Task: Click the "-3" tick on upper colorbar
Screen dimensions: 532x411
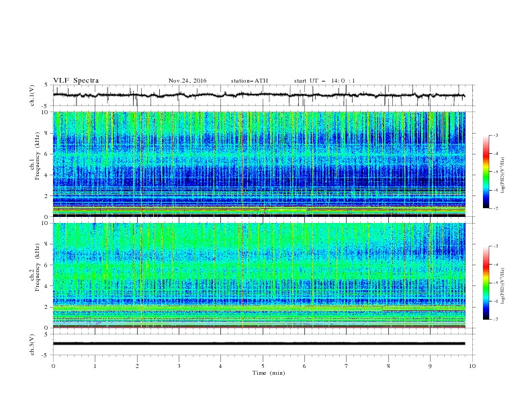Action: (x=495, y=135)
